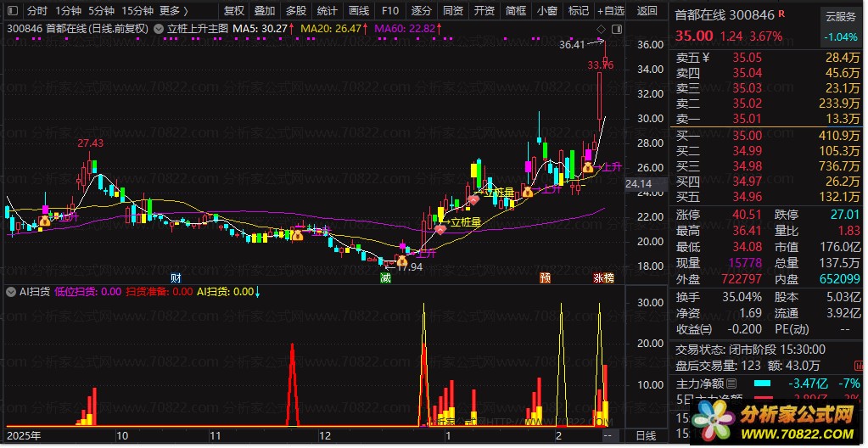Click 立桩量 diamond marker near 21.00
The height and width of the screenshot is (448, 868).
click(x=440, y=229)
